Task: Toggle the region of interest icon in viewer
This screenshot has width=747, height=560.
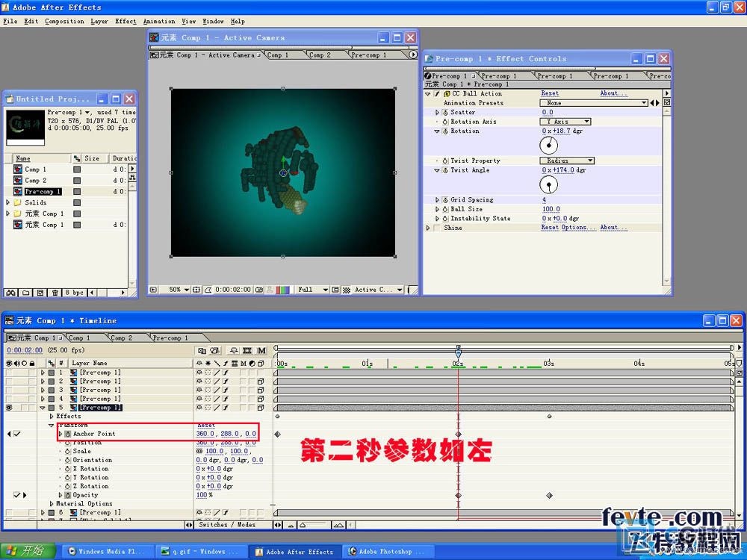Action: pyautogui.click(x=336, y=290)
